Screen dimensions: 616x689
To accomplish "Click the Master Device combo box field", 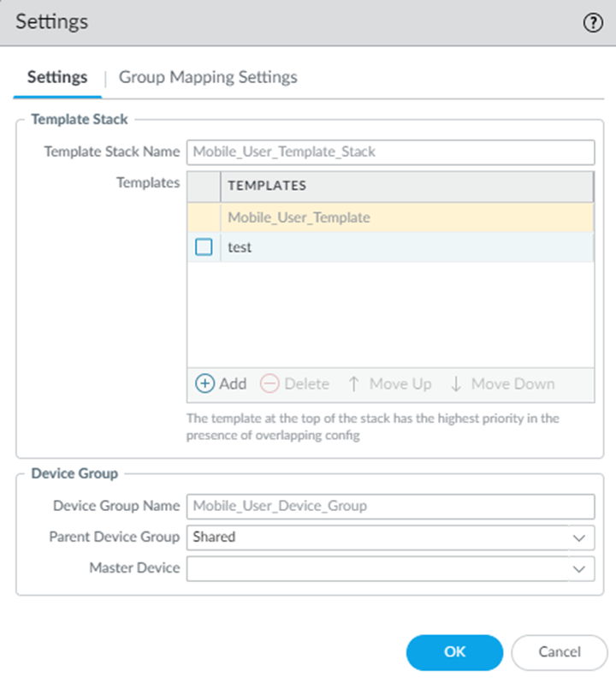I will (376, 568).
